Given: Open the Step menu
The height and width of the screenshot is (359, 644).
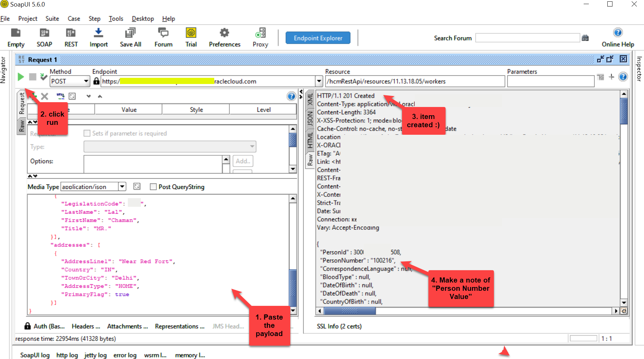Looking at the screenshot, I should point(95,19).
